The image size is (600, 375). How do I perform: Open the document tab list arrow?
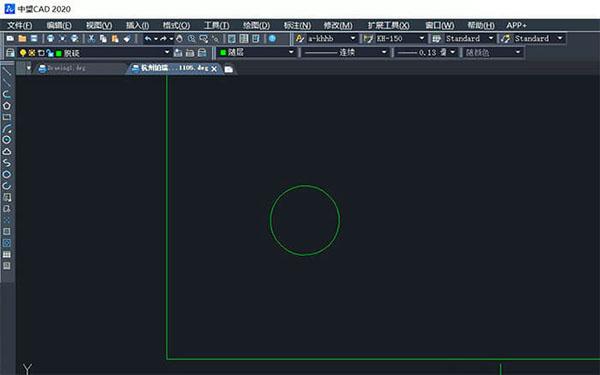(28, 68)
